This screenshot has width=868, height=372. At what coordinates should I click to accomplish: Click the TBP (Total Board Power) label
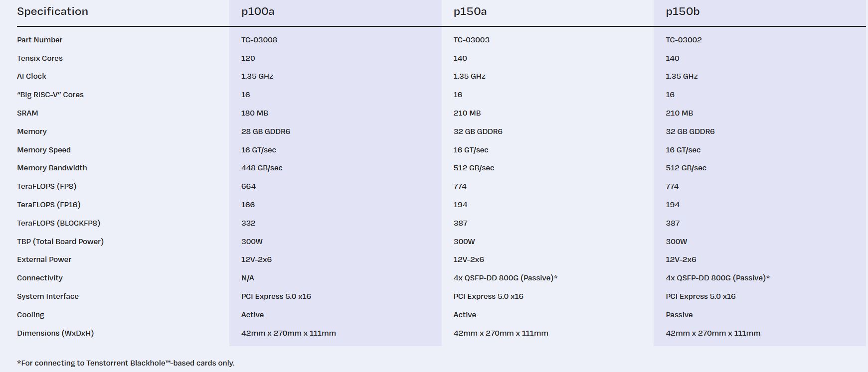[60, 242]
